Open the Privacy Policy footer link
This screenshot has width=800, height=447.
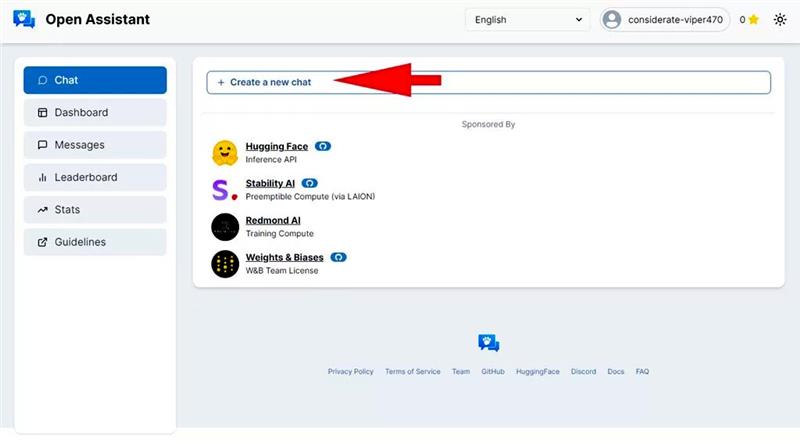pos(350,371)
